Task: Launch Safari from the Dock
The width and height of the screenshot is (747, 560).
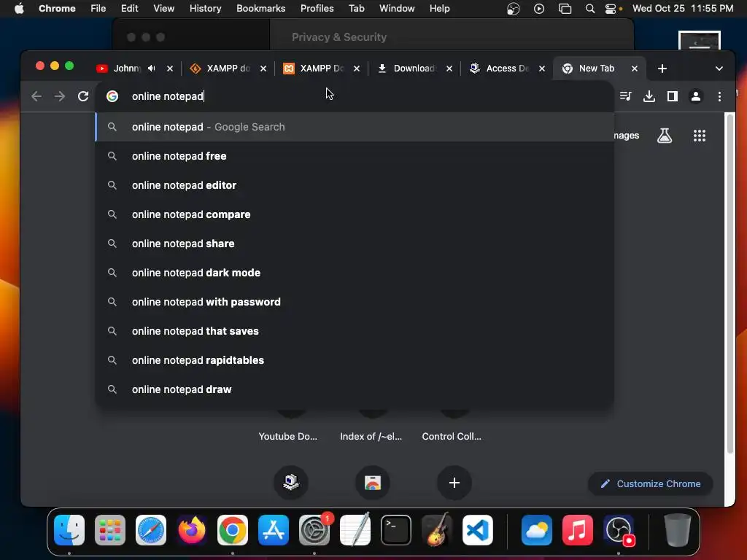Action: pos(151,530)
